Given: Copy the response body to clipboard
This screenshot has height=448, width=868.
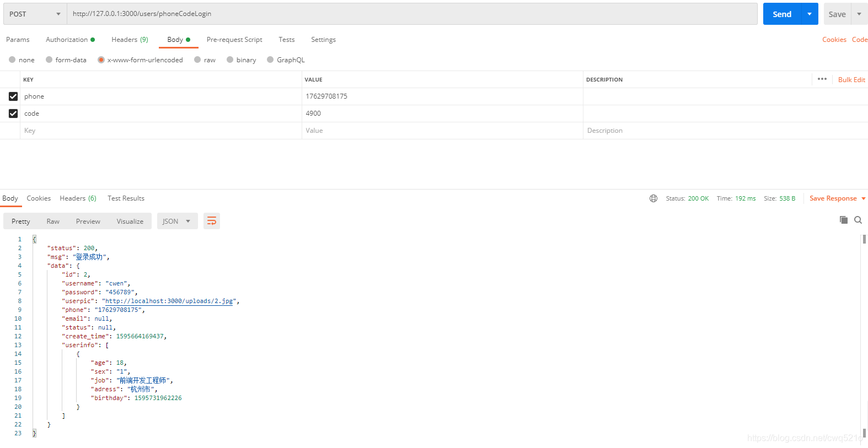Looking at the screenshot, I should pyautogui.click(x=843, y=220).
